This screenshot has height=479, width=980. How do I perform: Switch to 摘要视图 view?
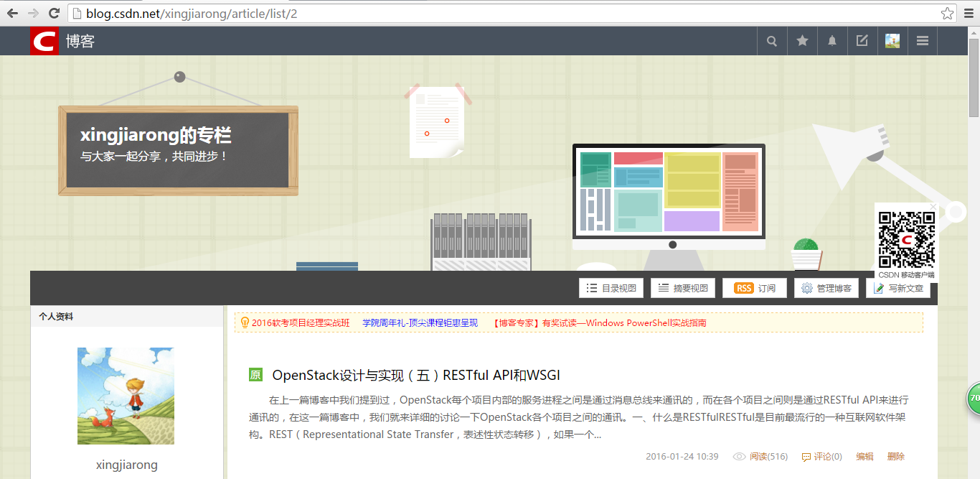683,288
